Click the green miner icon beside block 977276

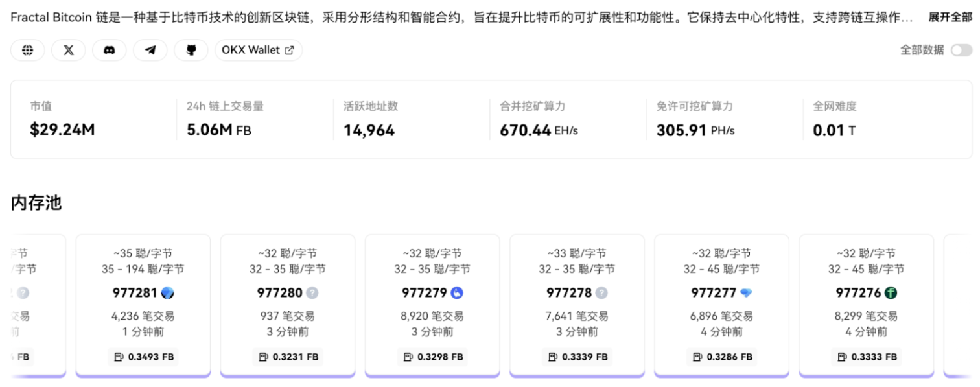click(x=891, y=293)
